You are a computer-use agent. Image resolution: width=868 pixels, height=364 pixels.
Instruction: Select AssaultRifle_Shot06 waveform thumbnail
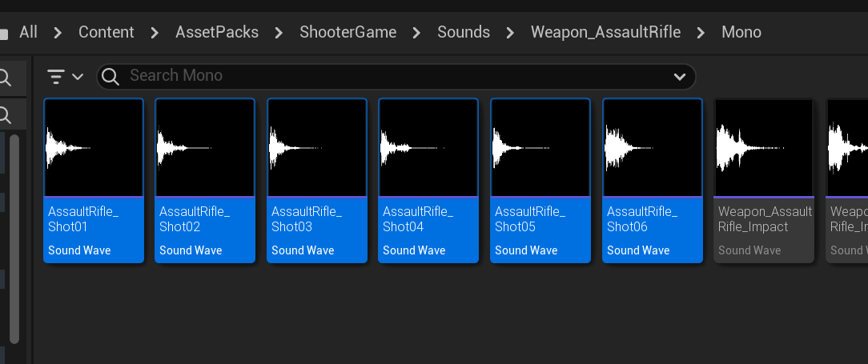[x=652, y=148]
